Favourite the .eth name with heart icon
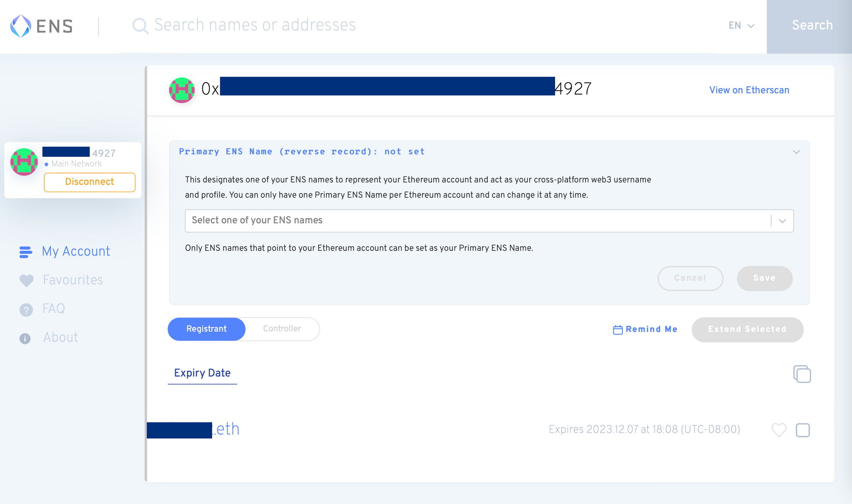 click(x=779, y=430)
